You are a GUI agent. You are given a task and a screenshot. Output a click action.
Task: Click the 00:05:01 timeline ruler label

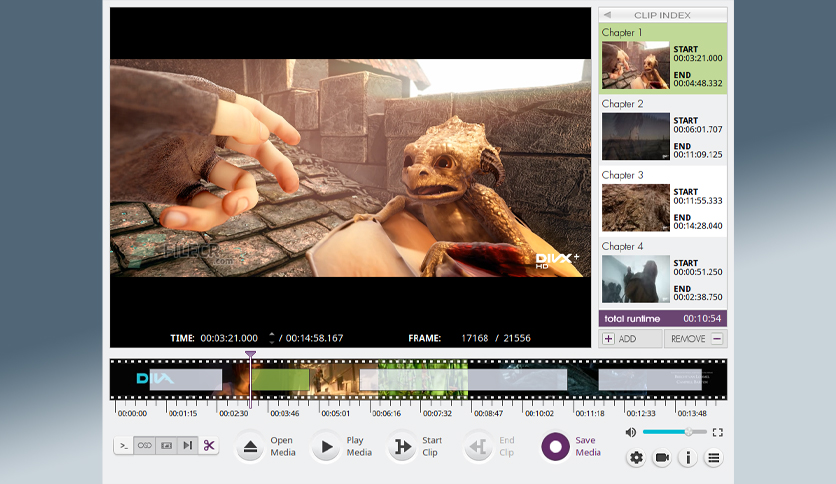335,413
